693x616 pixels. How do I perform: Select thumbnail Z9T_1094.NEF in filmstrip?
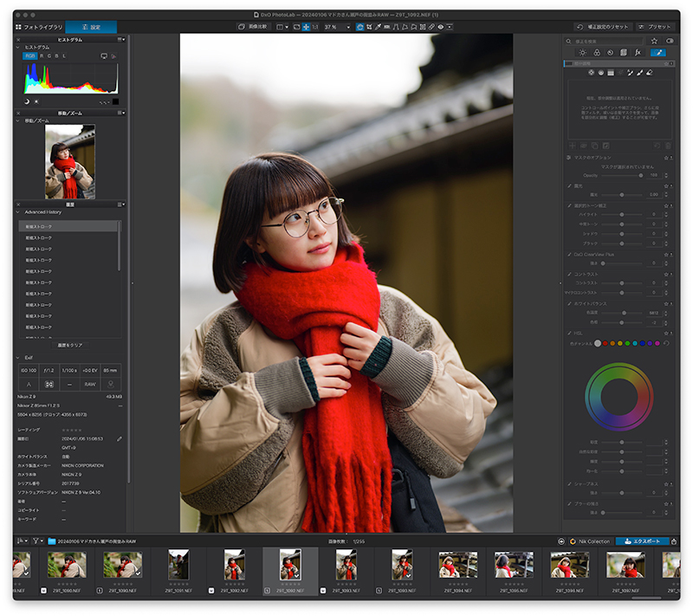457,565
